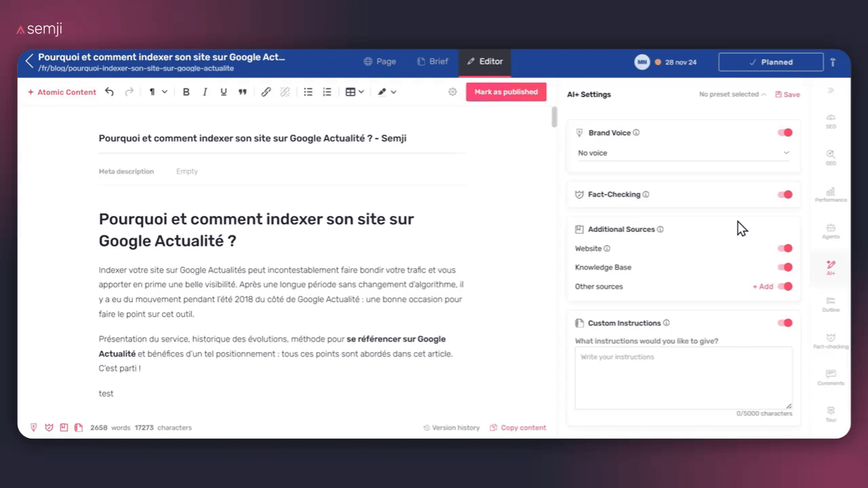868x488 pixels.
Task: Switch to the Brief tab
Action: [x=432, y=62]
